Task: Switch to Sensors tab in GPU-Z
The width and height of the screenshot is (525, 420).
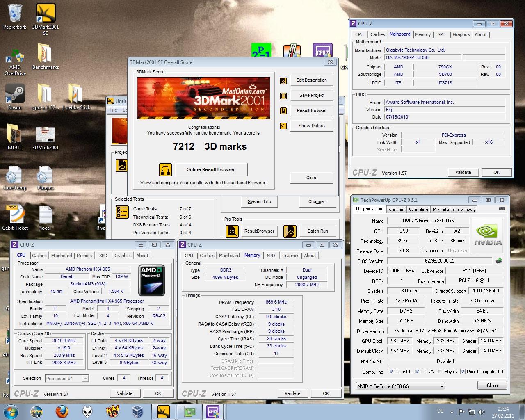Action: click(x=396, y=209)
